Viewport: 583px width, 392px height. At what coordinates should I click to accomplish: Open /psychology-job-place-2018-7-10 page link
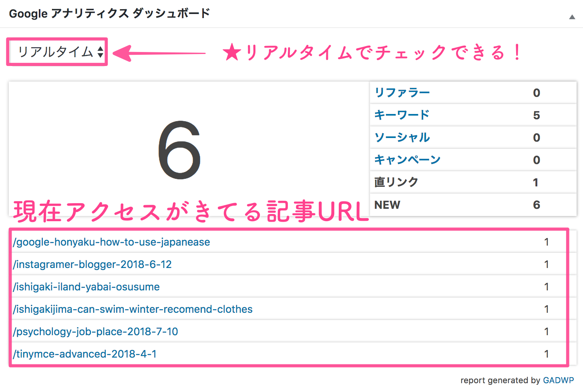point(96,332)
